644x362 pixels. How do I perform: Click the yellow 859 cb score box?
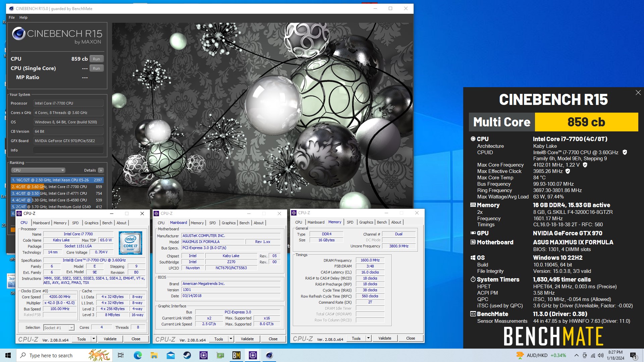586,122
